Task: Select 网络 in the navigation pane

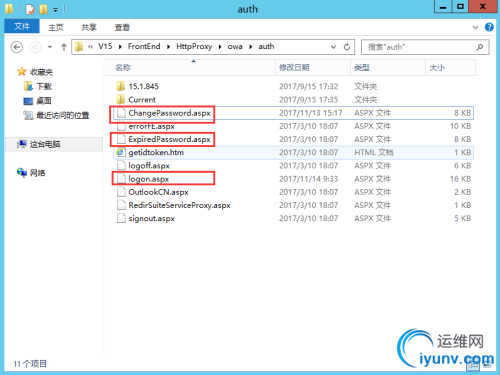Action: (x=37, y=173)
